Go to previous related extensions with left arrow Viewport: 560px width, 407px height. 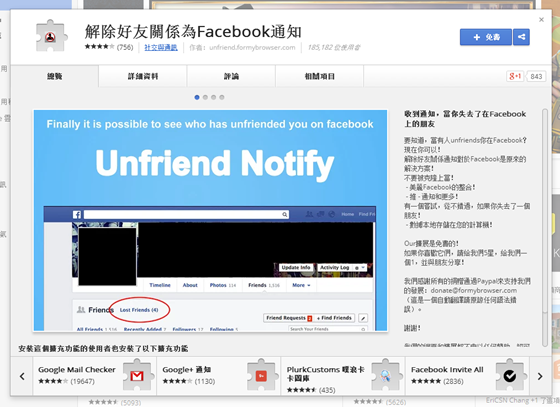click(x=22, y=376)
